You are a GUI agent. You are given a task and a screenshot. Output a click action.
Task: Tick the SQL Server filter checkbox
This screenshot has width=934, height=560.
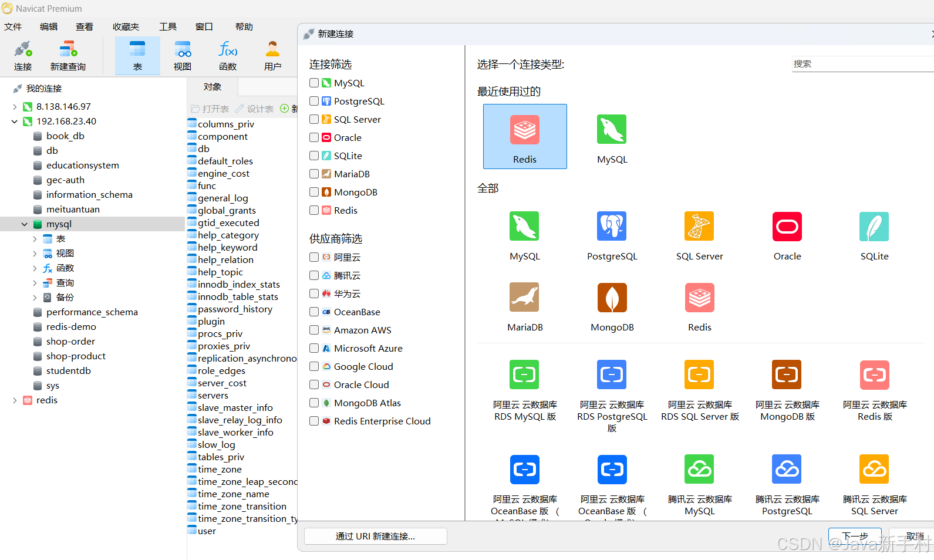pos(314,119)
